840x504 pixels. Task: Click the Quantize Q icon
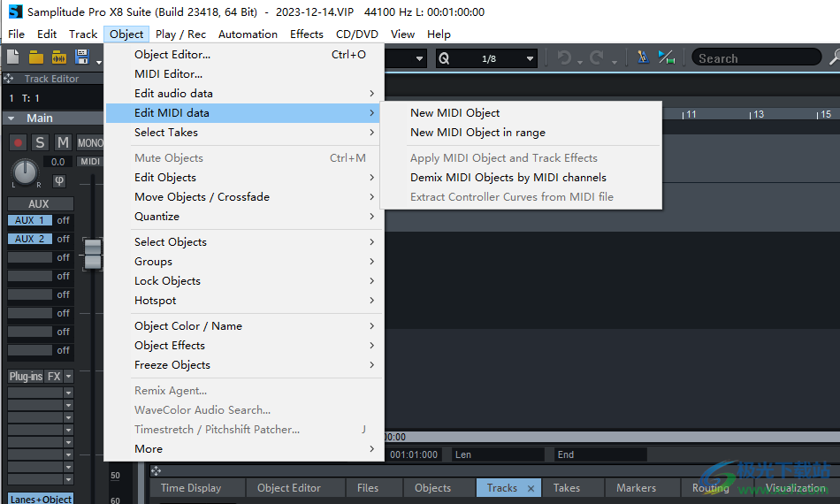444,58
